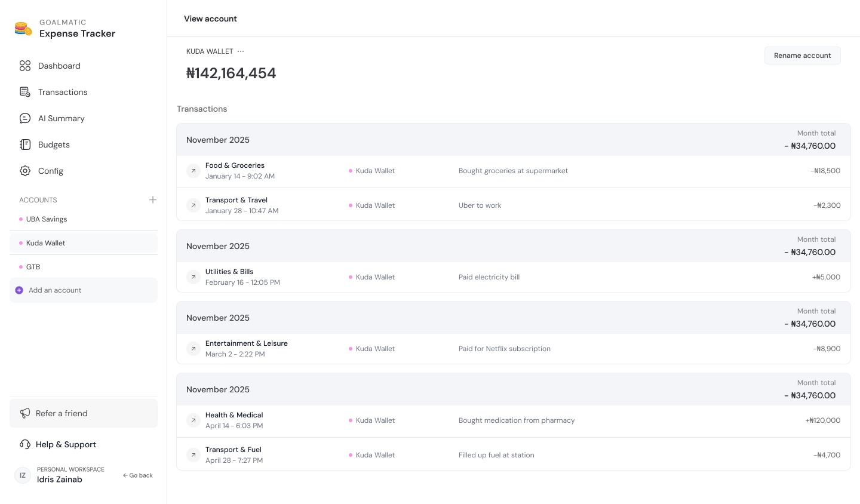Open Budgets via its sidebar icon
860x504 pixels.
[25, 145]
